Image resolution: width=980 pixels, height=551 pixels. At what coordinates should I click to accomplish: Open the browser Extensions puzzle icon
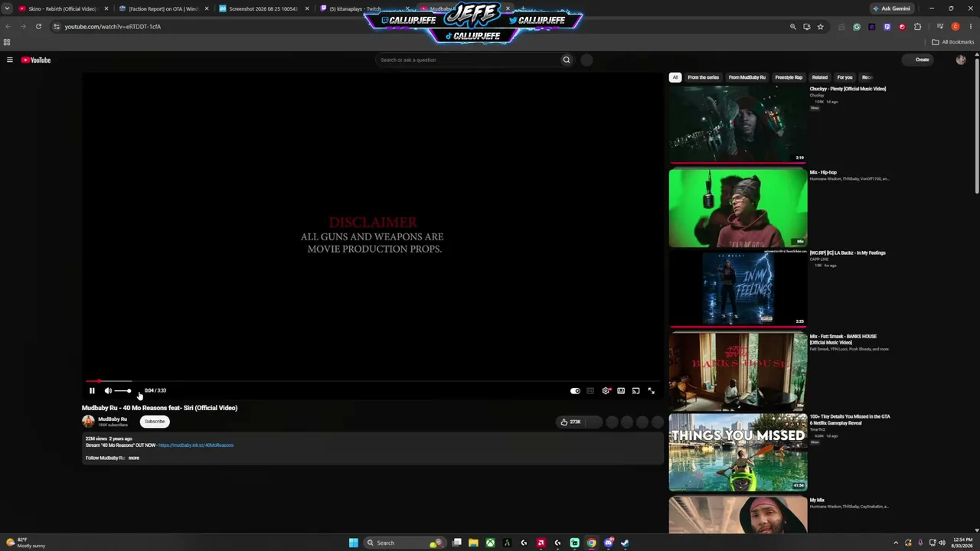coord(917,27)
